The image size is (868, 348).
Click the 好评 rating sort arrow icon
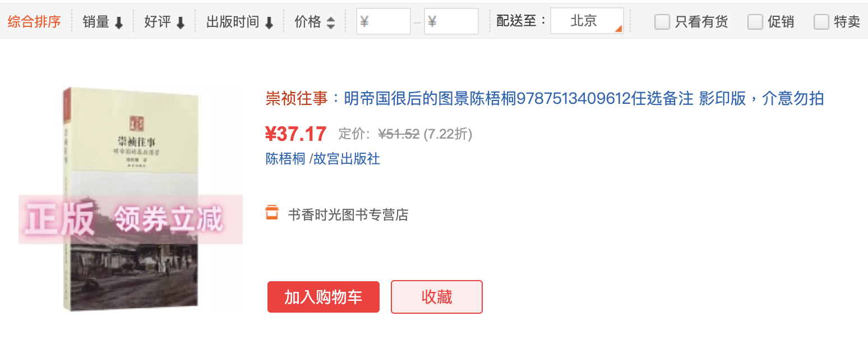pos(180,22)
